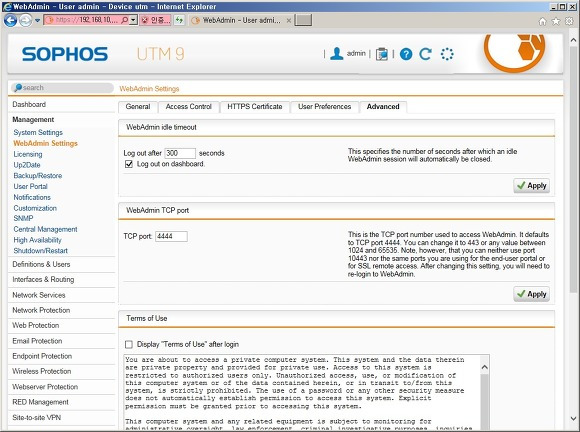
Task: Toggle the Log out on dashboard checkbox
Action: [x=129, y=164]
